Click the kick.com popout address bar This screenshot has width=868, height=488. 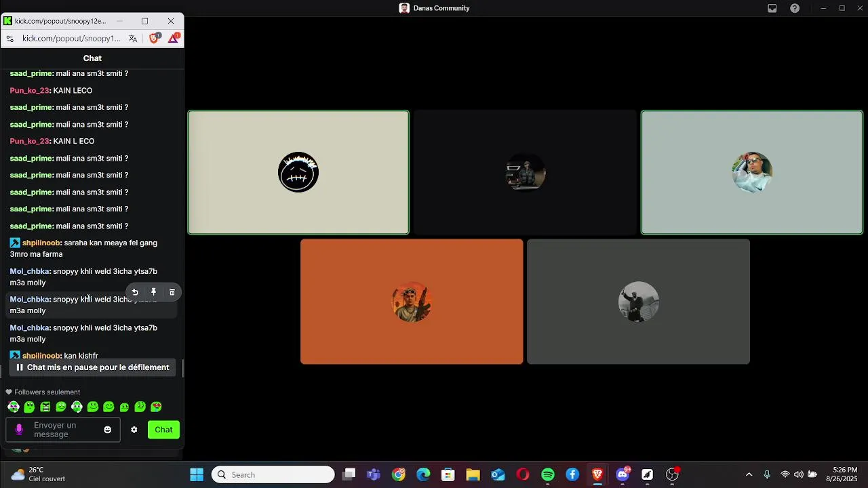click(x=71, y=39)
